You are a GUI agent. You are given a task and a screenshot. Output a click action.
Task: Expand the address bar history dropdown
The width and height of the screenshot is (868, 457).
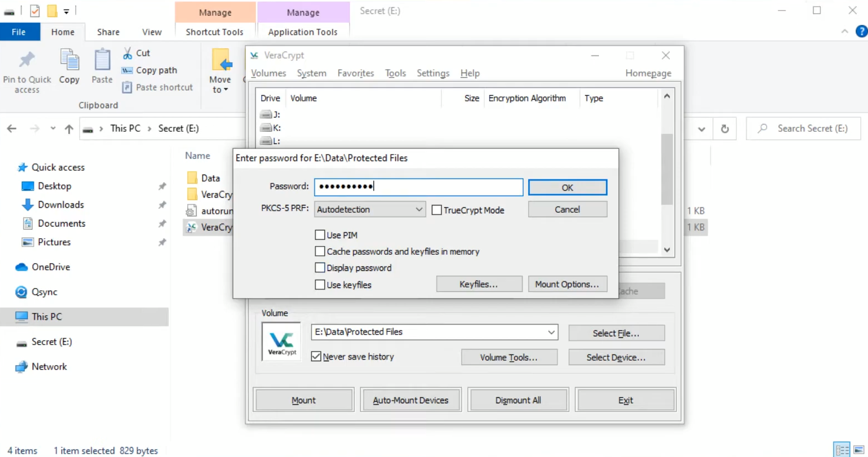click(x=701, y=129)
